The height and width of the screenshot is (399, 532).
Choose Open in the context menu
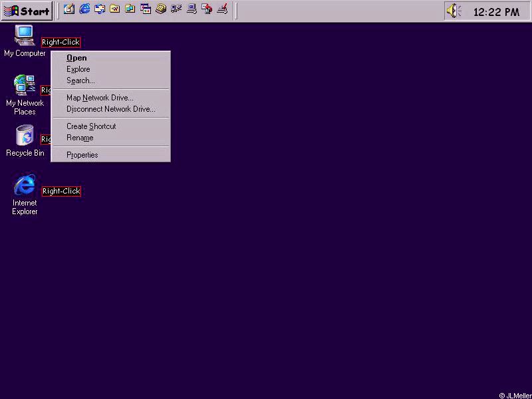point(110,58)
